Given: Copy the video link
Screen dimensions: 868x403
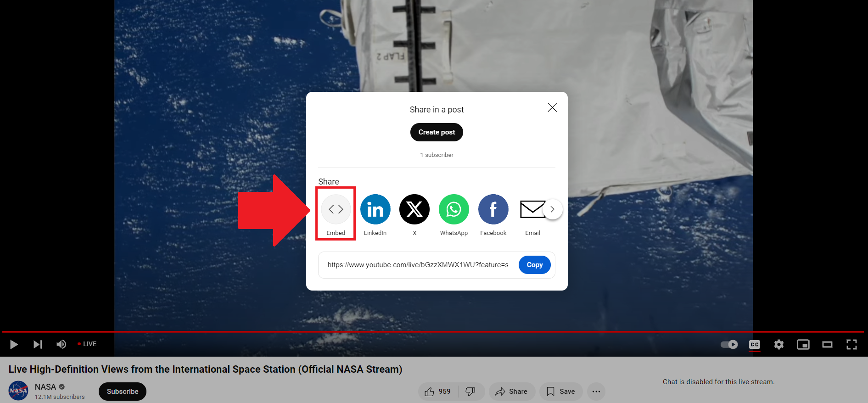Looking at the screenshot, I should (535, 265).
